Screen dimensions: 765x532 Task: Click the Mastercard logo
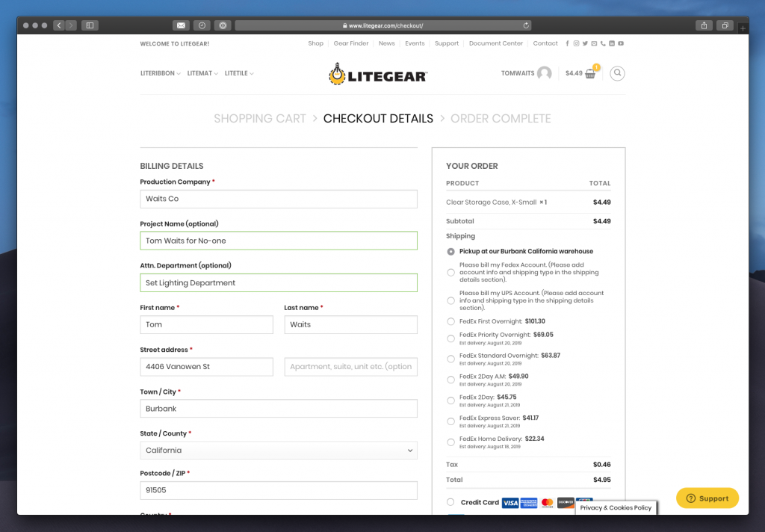(x=548, y=503)
